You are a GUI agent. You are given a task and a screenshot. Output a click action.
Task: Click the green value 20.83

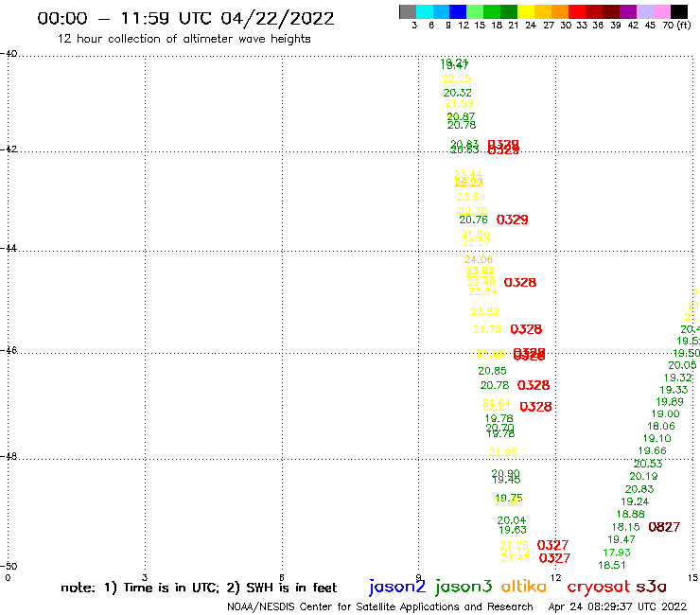pos(639,489)
